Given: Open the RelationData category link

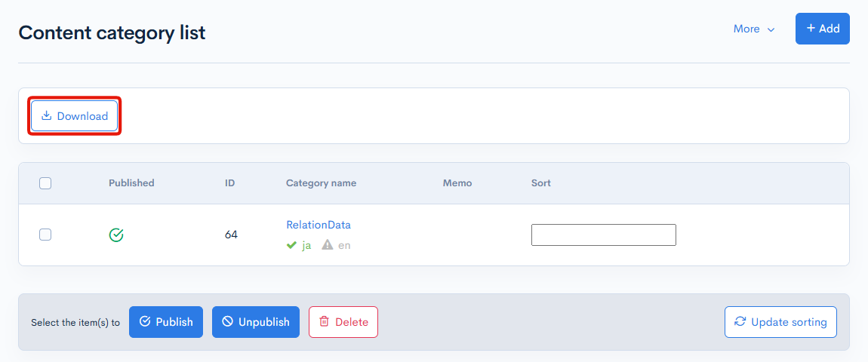Looking at the screenshot, I should click(318, 225).
